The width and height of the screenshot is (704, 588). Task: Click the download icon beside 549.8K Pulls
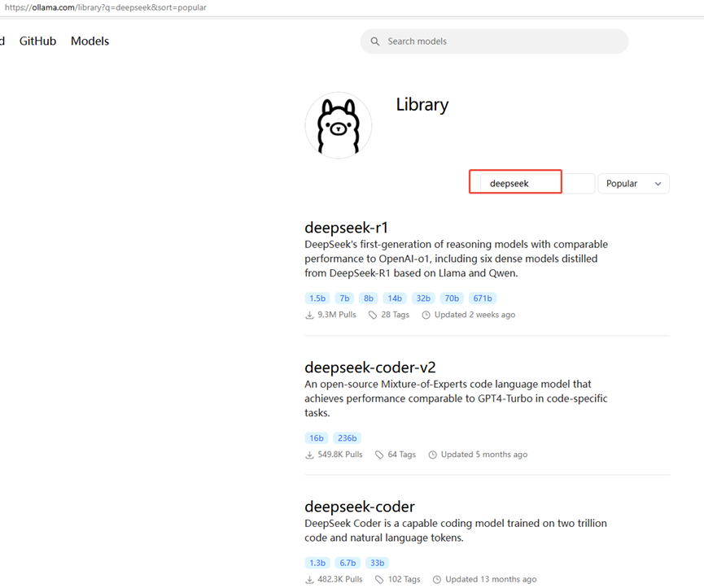tap(309, 455)
